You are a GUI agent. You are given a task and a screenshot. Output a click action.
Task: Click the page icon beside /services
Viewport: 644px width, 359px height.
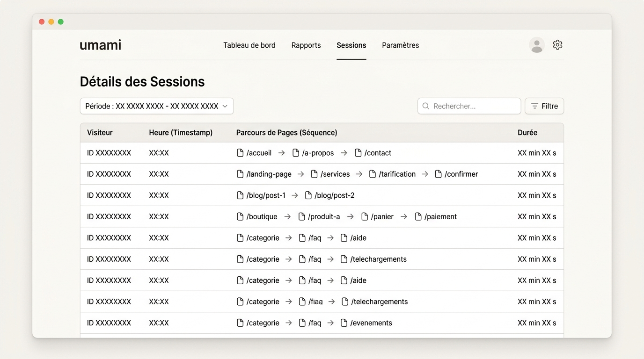314,174
